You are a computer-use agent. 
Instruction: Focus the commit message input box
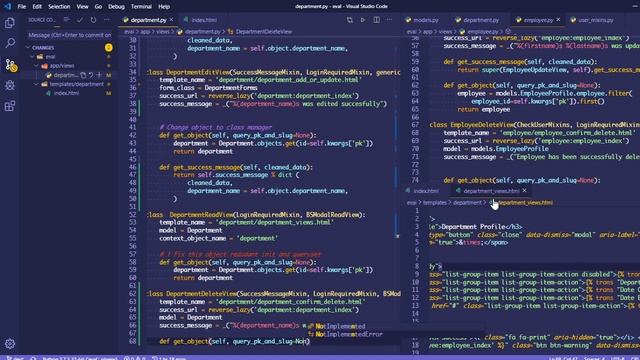click(69, 35)
